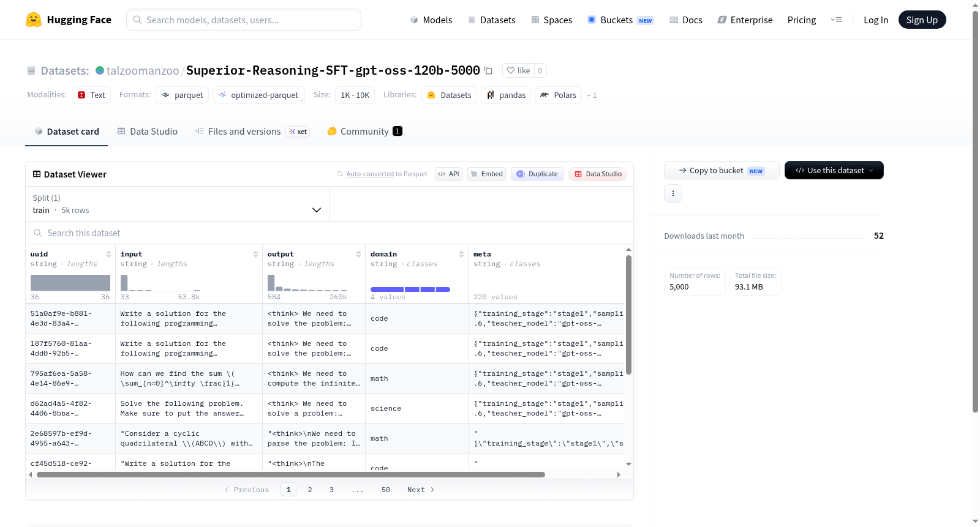
Task: Open the Models page
Action: click(431, 20)
